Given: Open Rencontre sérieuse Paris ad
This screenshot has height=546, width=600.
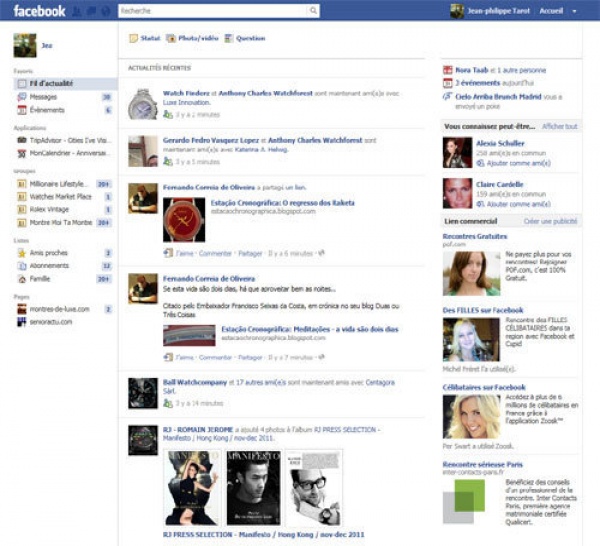Looking at the screenshot, I should click(x=482, y=465).
